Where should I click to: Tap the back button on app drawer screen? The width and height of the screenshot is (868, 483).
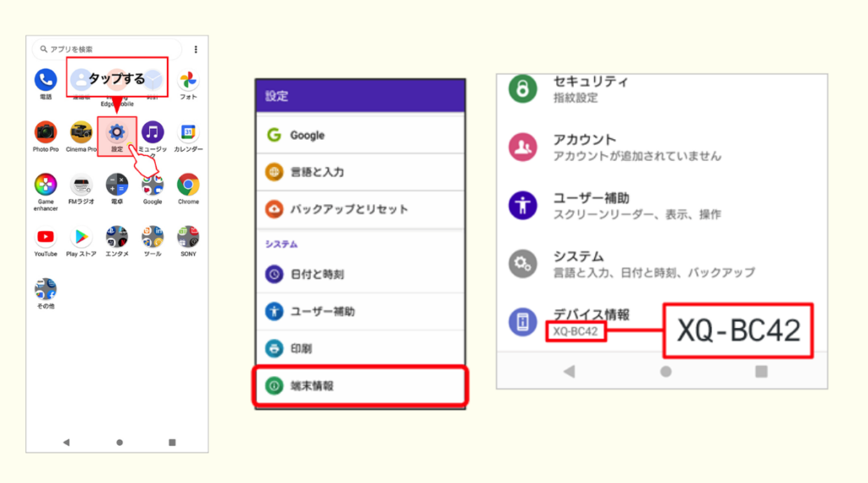pyautogui.click(x=66, y=442)
